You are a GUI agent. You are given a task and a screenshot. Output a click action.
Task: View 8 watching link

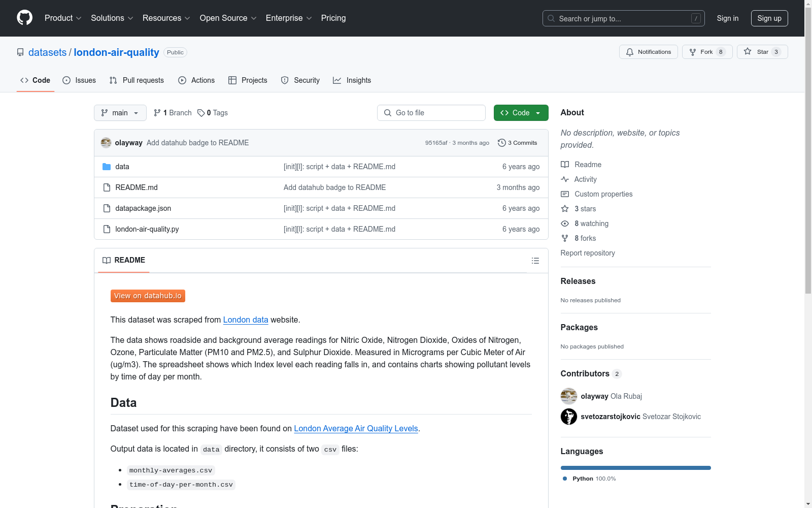tap(591, 224)
